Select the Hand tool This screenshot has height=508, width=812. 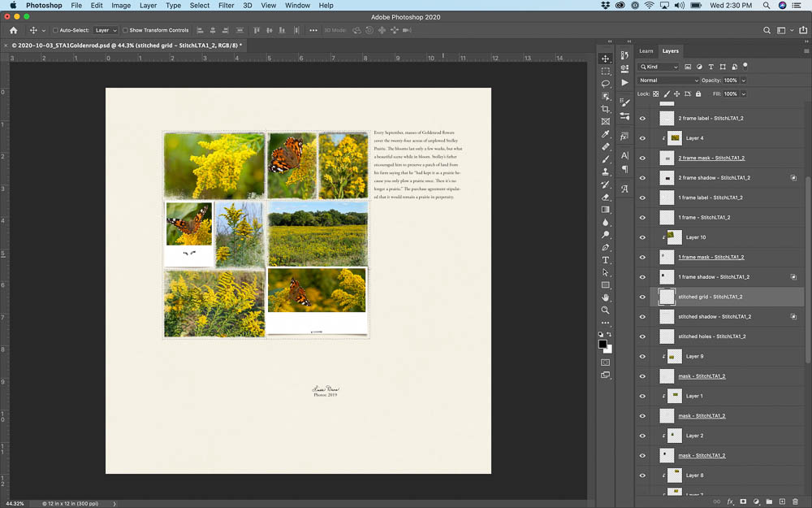[x=605, y=297]
